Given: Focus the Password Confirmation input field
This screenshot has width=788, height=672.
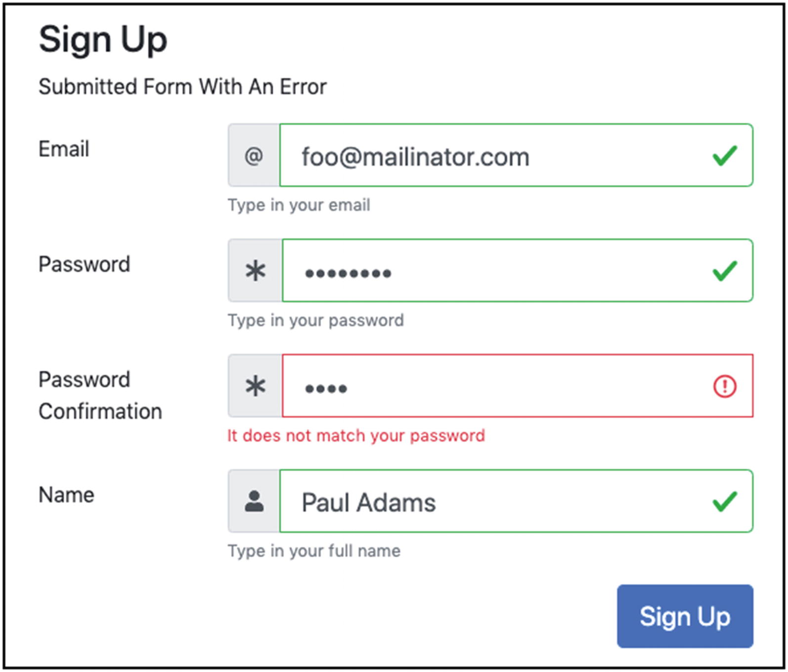Looking at the screenshot, I should point(494,386).
